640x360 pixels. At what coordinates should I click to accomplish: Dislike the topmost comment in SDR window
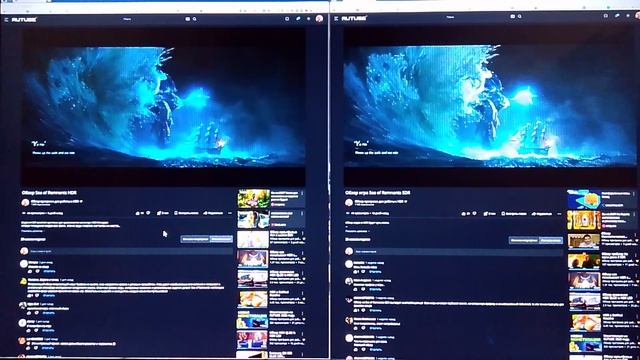[363, 272]
